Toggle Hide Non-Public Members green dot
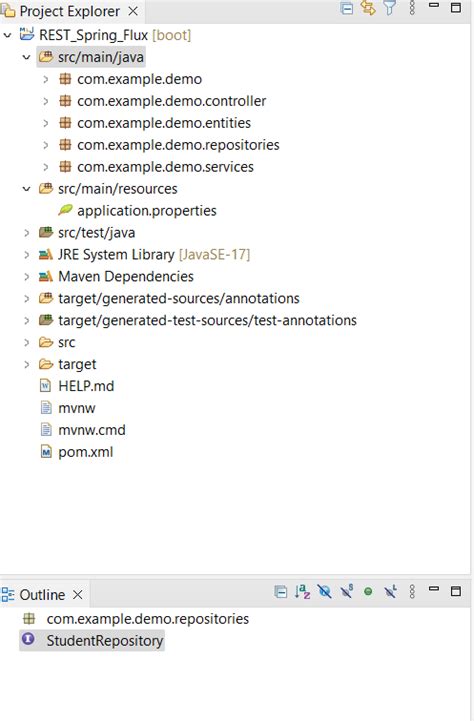Screen dimensions: 474x721 [x=368, y=592]
